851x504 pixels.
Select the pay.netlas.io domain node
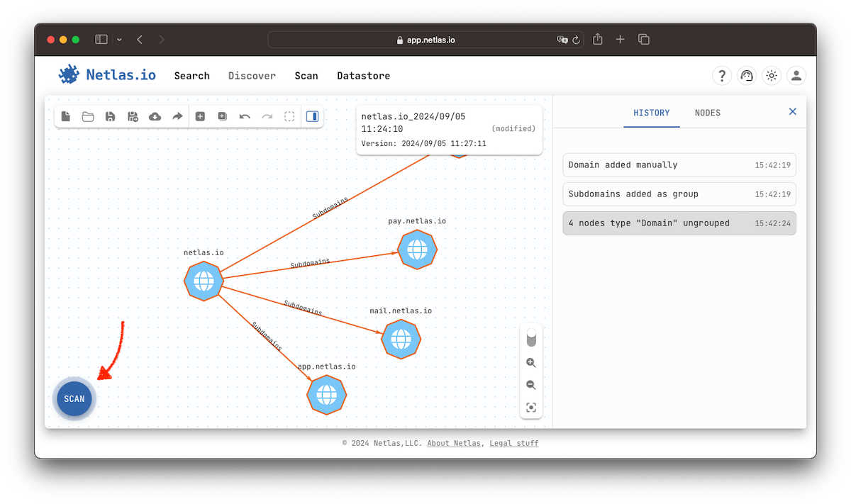click(417, 250)
